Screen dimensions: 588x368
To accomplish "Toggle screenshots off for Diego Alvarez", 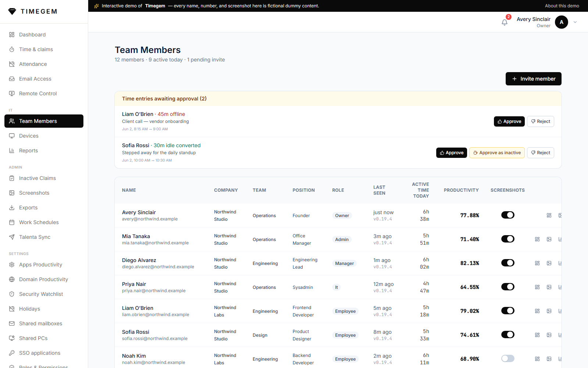I will pos(508,263).
